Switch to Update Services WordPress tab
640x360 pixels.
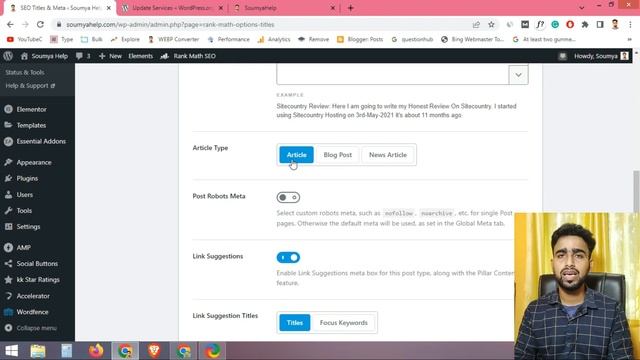point(172,8)
